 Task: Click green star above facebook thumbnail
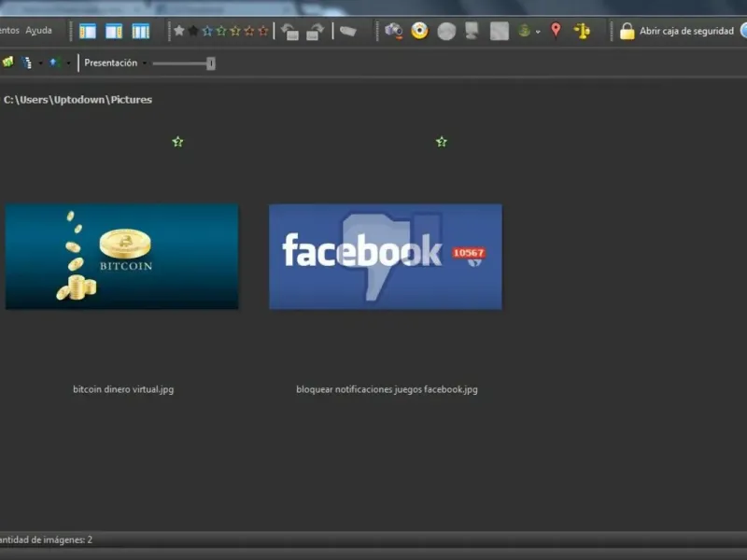(x=442, y=142)
